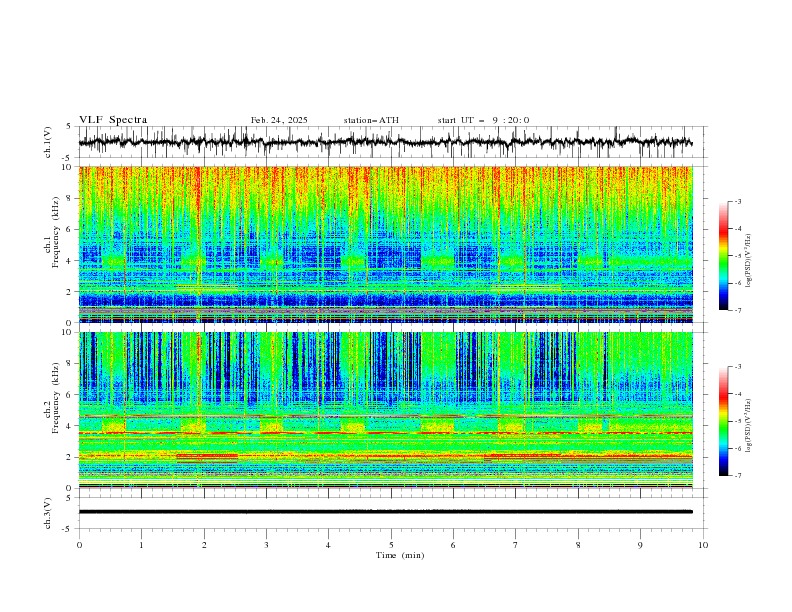Click the "VLF Spectra" plot title
This screenshot has height=612, width=792.
point(113,120)
